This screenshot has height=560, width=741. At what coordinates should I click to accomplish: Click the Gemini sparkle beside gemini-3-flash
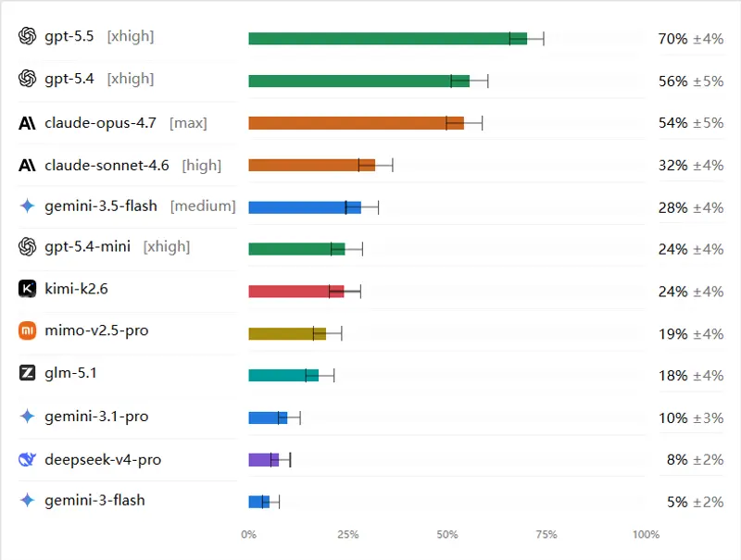(28, 500)
